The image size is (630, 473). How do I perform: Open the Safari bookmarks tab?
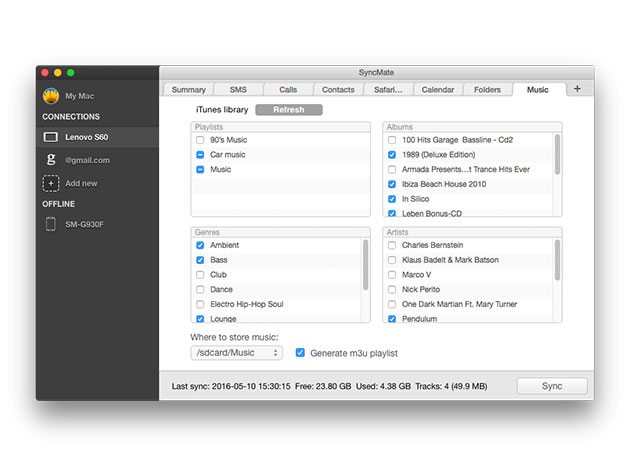(388, 90)
